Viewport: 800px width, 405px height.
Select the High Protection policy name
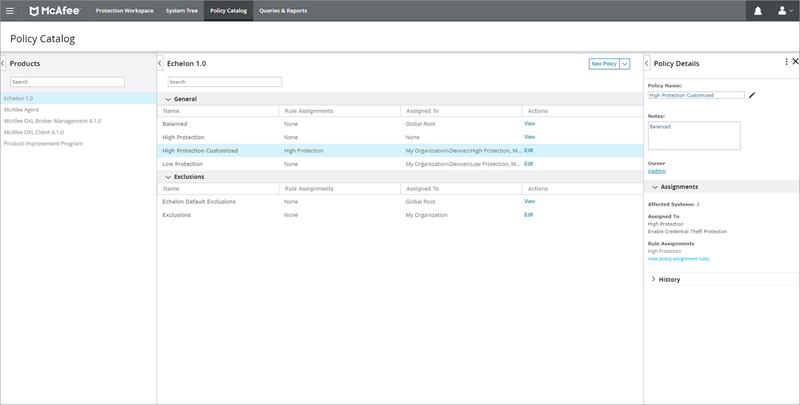[x=183, y=137]
